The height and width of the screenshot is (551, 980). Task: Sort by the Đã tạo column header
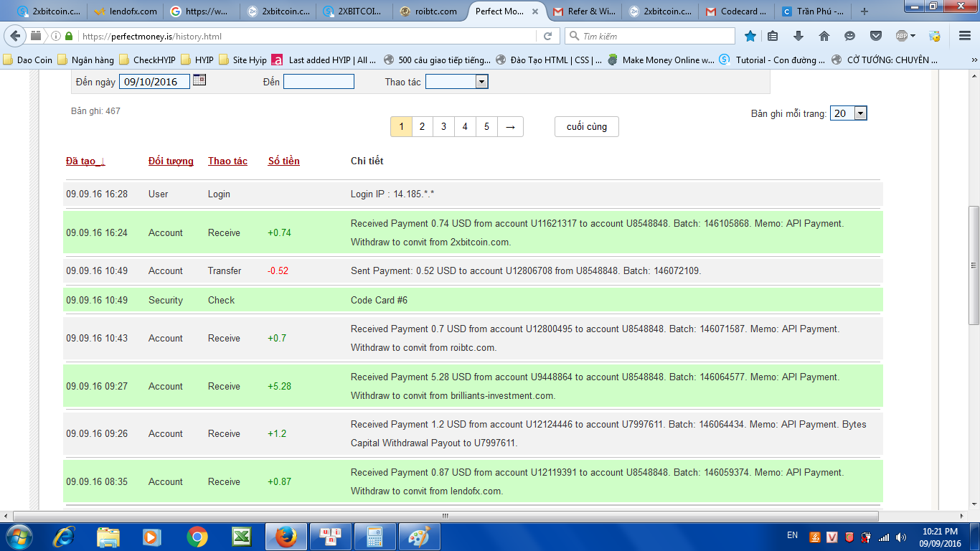pos(85,161)
